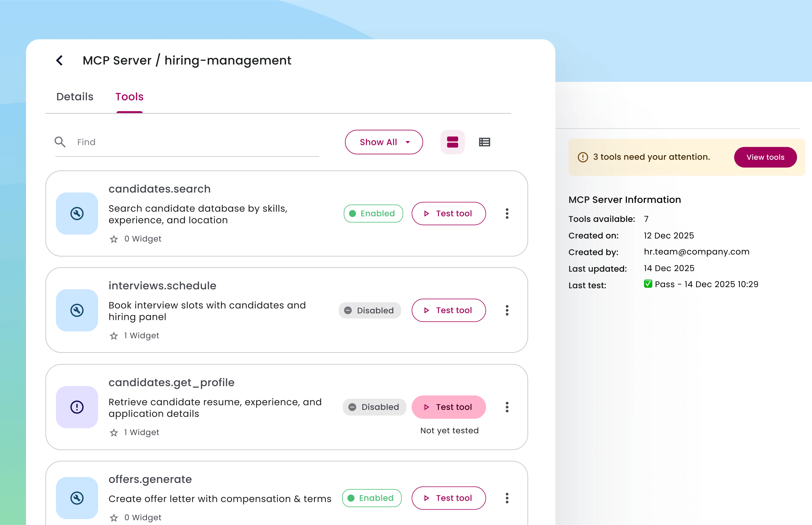The image size is (812, 525).
Task: Star the interviews.schedule widget icon
Action: 114,336
